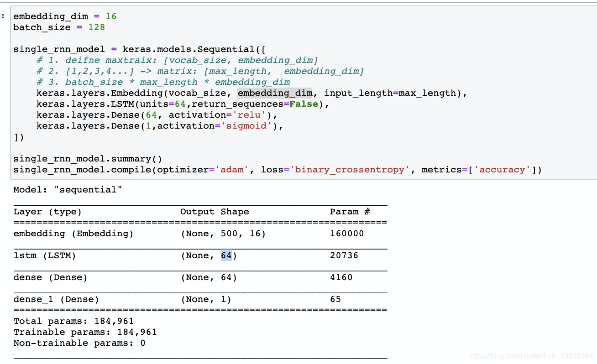Click param count 65
This screenshot has height=364, width=597.
coord(335,299)
